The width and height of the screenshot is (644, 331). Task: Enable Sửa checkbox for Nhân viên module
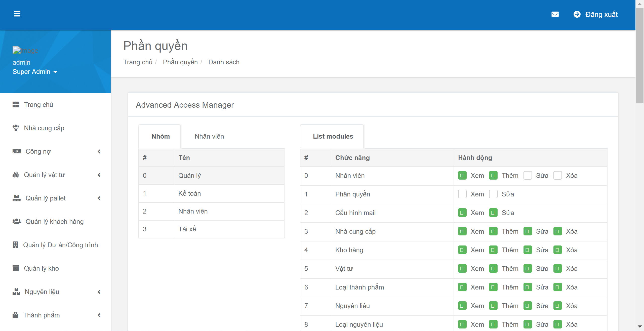tap(528, 175)
